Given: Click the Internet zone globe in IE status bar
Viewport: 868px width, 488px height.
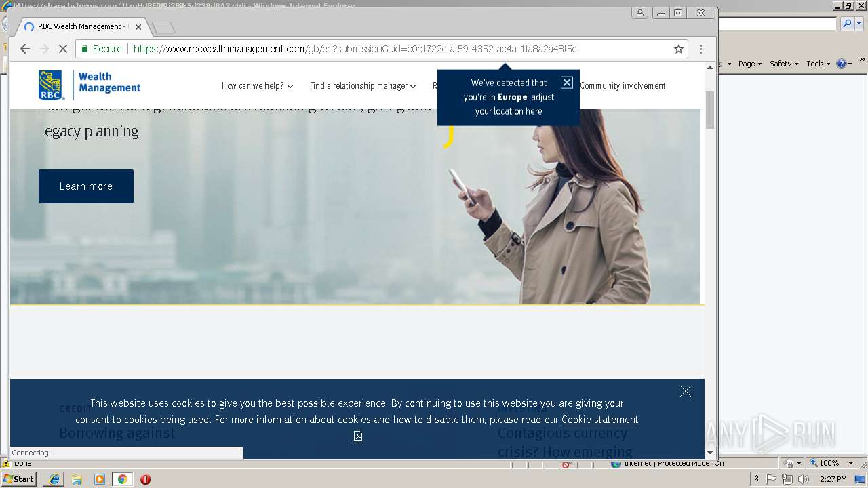Looking at the screenshot, I should [615, 464].
